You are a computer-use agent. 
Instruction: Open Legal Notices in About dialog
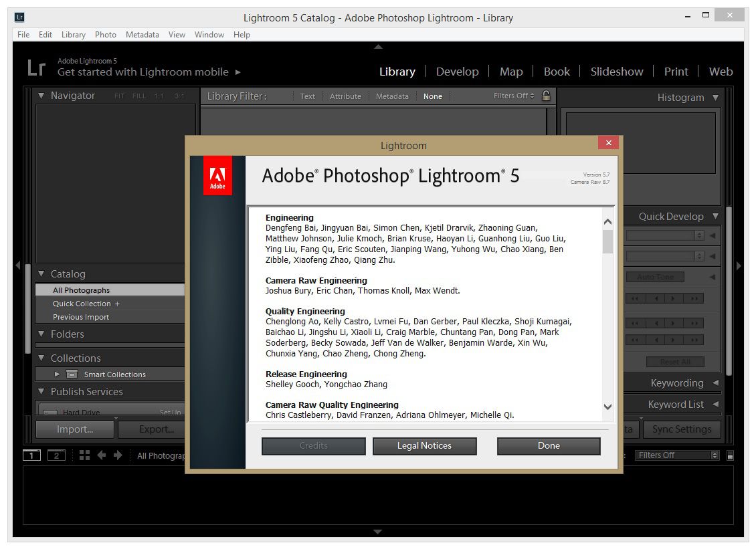[424, 446]
